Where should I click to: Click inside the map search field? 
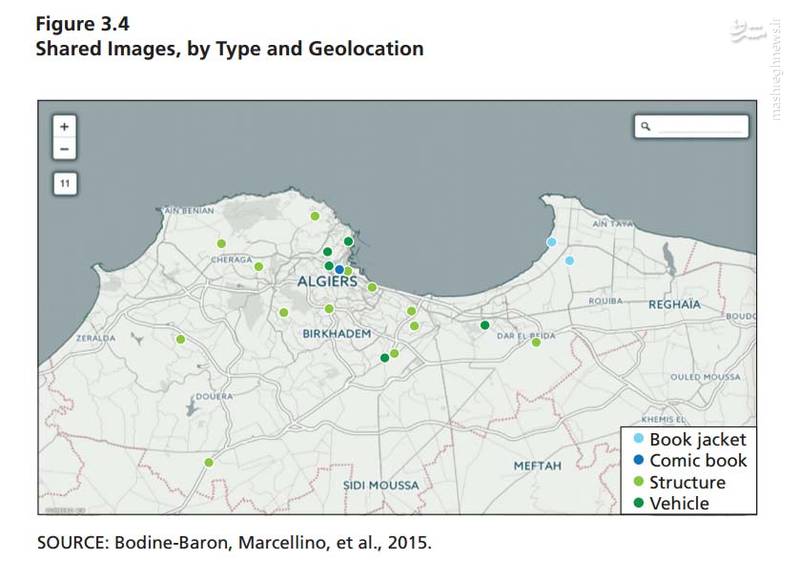point(700,127)
